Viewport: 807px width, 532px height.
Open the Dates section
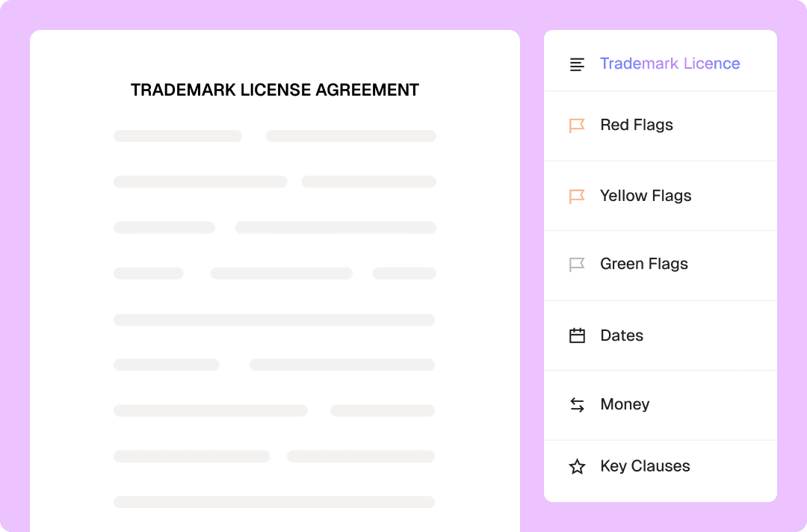661,336
